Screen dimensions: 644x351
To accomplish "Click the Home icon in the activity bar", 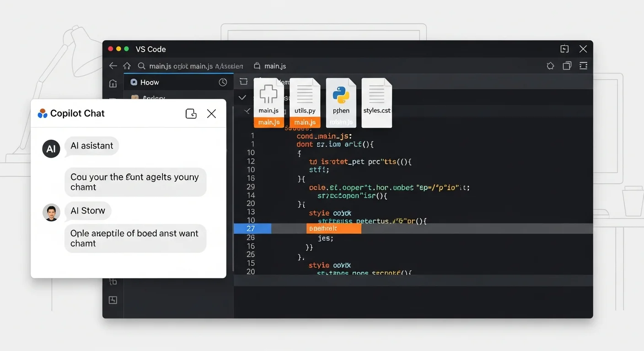I will pos(113,84).
